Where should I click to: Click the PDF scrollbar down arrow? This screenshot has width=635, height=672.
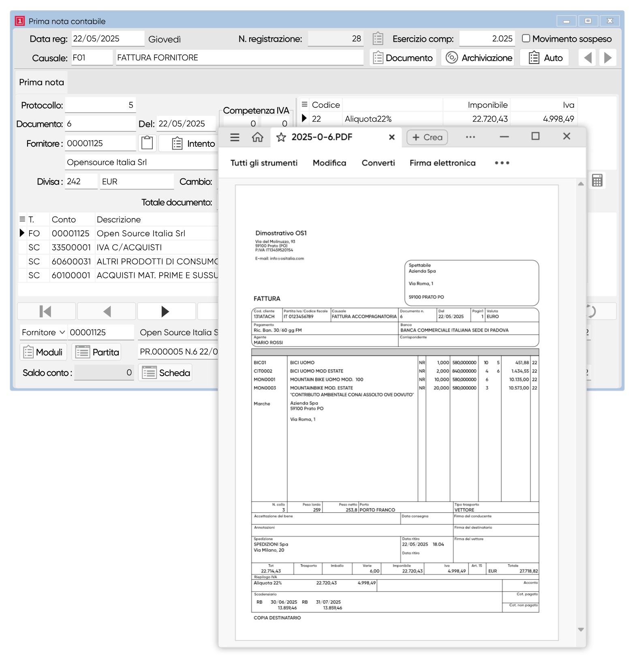click(x=581, y=629)
